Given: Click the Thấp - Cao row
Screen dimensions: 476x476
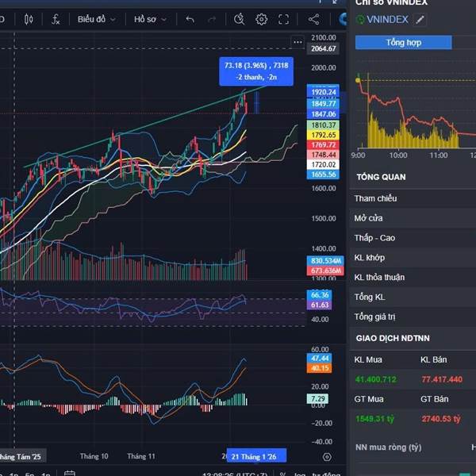Looking at the screenshot, I should [413, 238].
